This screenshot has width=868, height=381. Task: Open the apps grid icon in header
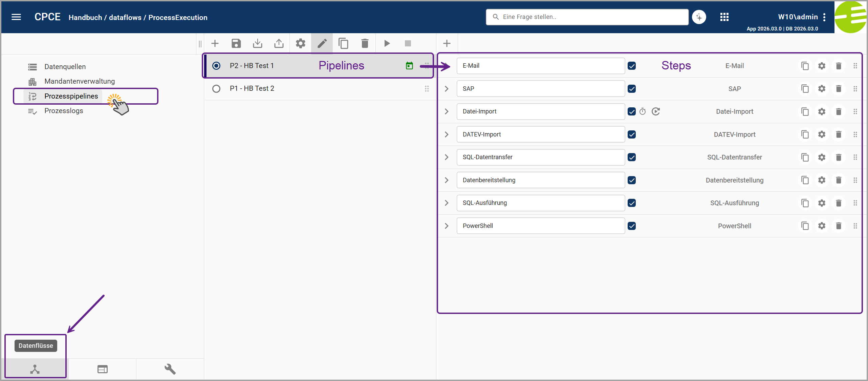pyautogui.click(x=724, y=17)
